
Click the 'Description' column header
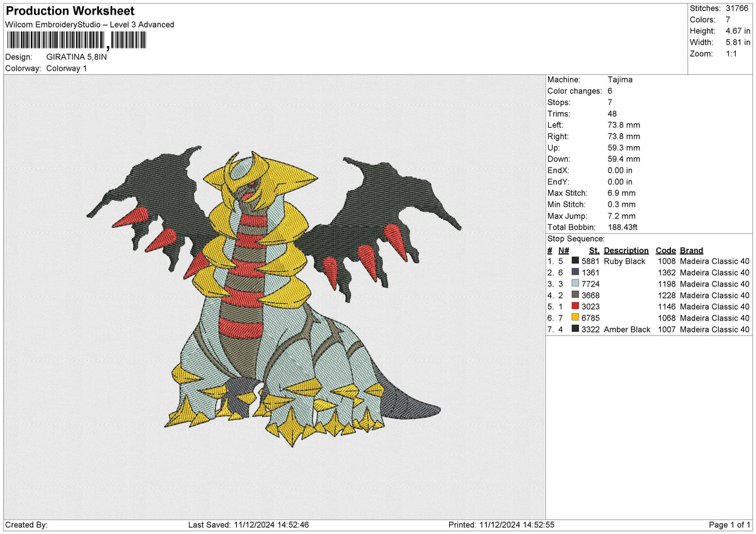pos(626,251)
